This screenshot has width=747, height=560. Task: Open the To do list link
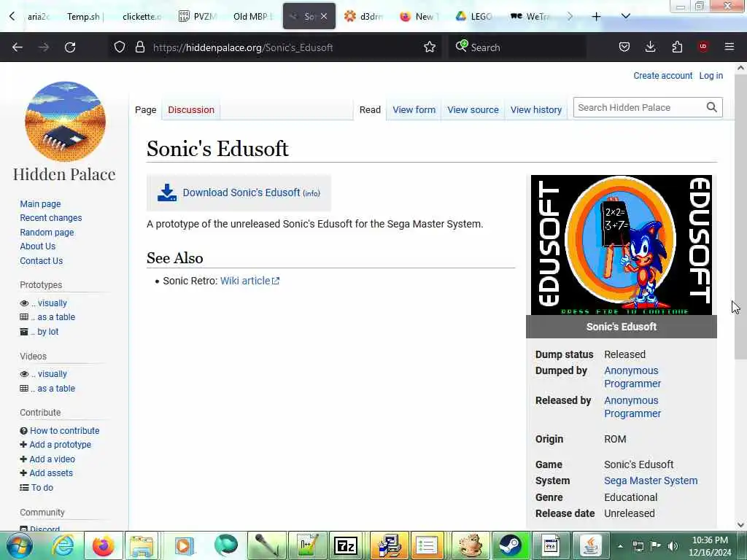pyautogui.click(x=42, y=488)
